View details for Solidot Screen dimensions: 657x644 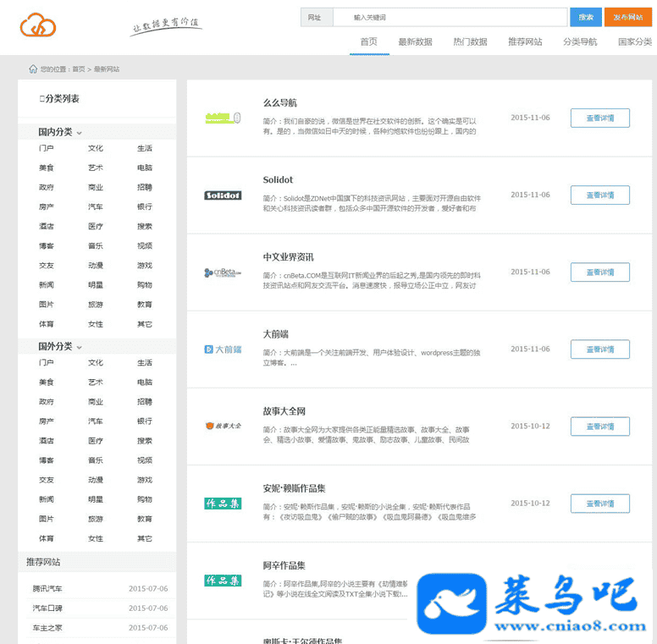[600, 195]
